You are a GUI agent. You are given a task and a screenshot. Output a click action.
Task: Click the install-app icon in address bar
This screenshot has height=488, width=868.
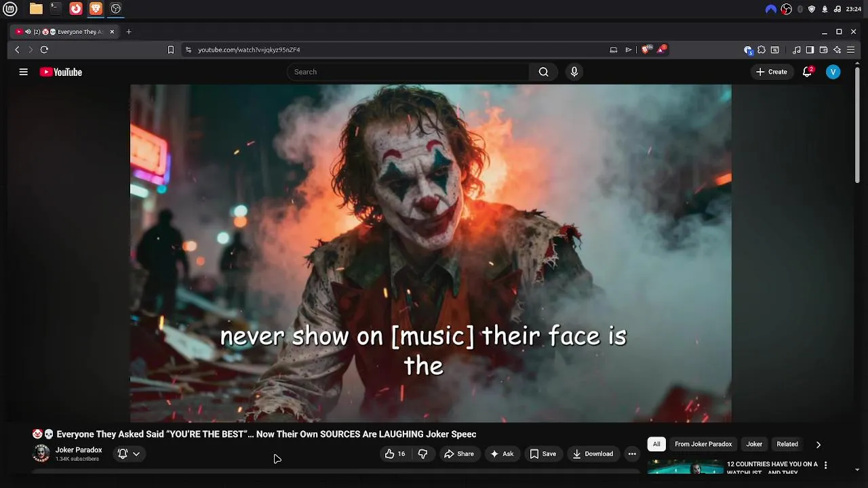pos(614,49)
